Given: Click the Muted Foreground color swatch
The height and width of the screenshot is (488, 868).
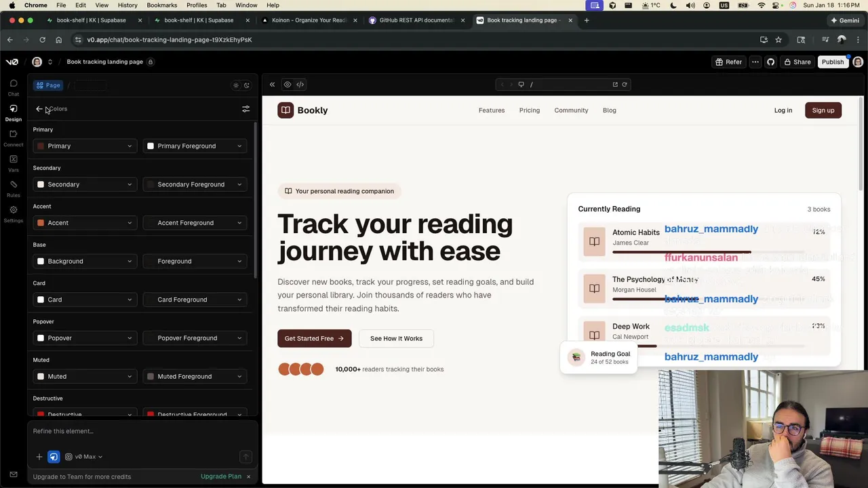Looking at the screenshot, I should pos(151,376).
